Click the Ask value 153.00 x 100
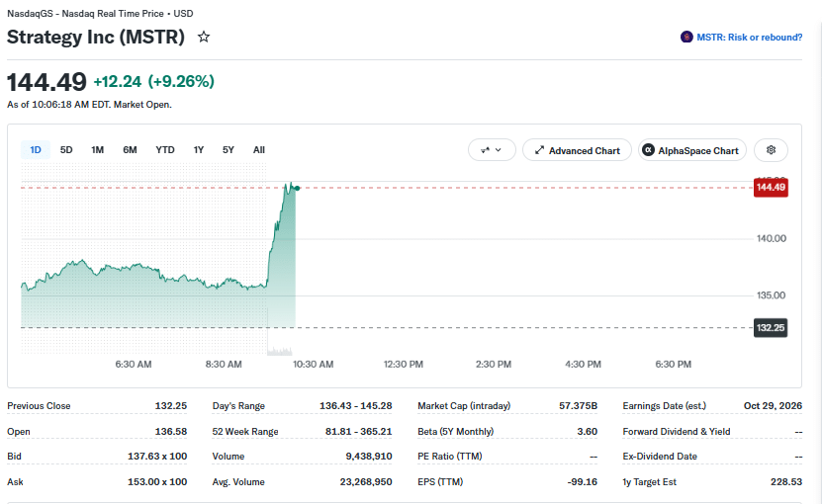This screenshot has height=504, width=822. click(x=157, y=482)
